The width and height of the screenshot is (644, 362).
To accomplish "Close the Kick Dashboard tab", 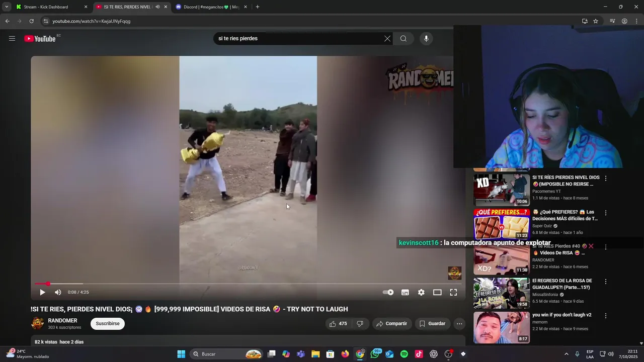I will 86,7.
